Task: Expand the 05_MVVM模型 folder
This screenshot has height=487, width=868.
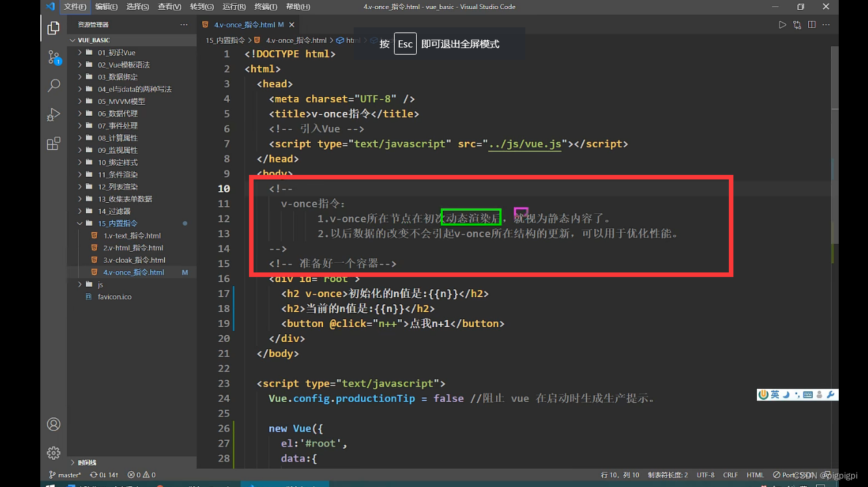Action: click(x=131, y=101)
